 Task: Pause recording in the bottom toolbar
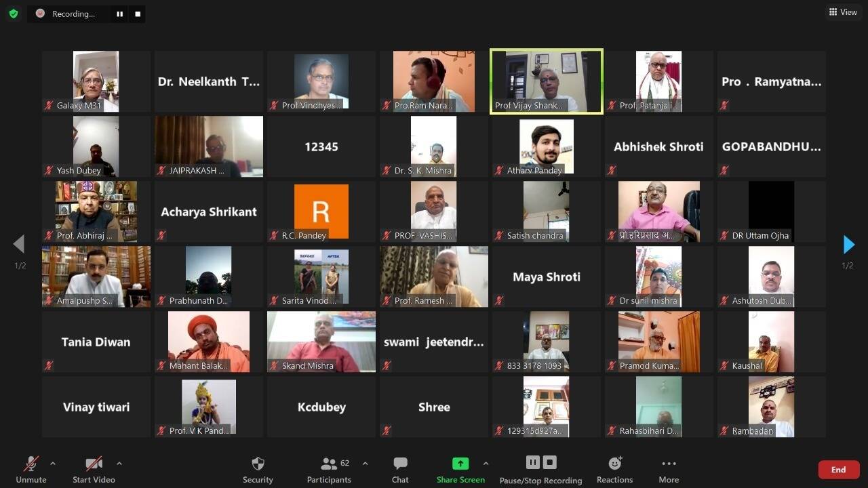pyautogui.click(x=532, y=462)
